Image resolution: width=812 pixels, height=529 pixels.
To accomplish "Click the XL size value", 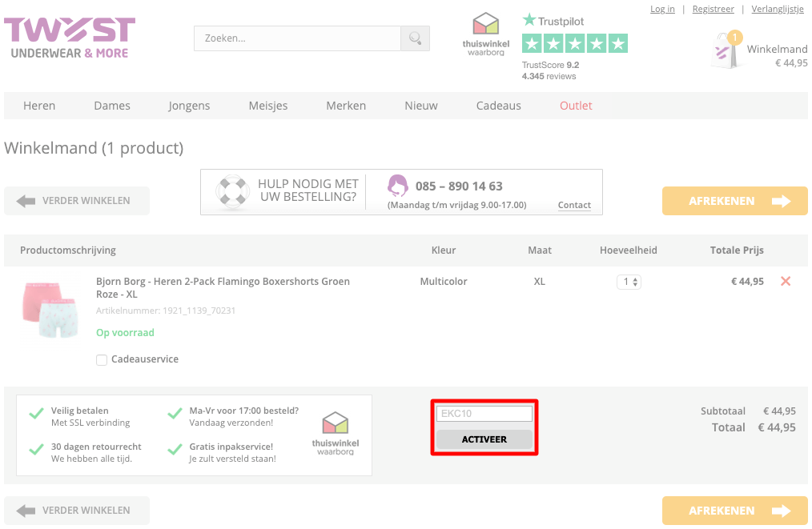I will (x=539, y=282).
